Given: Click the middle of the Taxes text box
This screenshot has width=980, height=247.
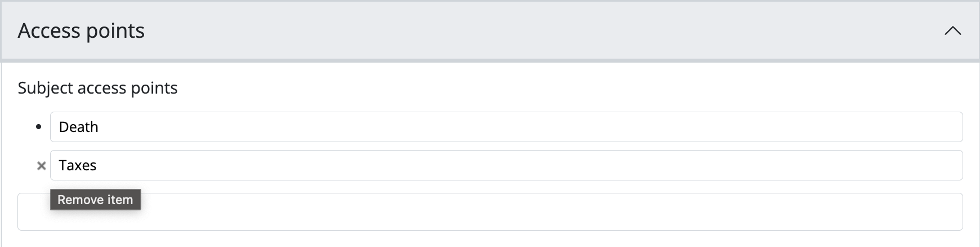Looking at the screenshot, I should (x=506, y=166).
